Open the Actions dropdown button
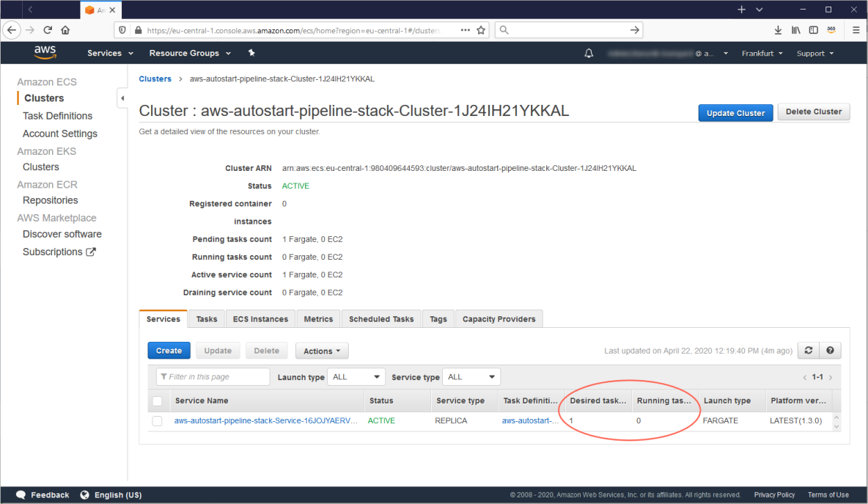Viewport: 868px width, 504px height. pos(322,351)
